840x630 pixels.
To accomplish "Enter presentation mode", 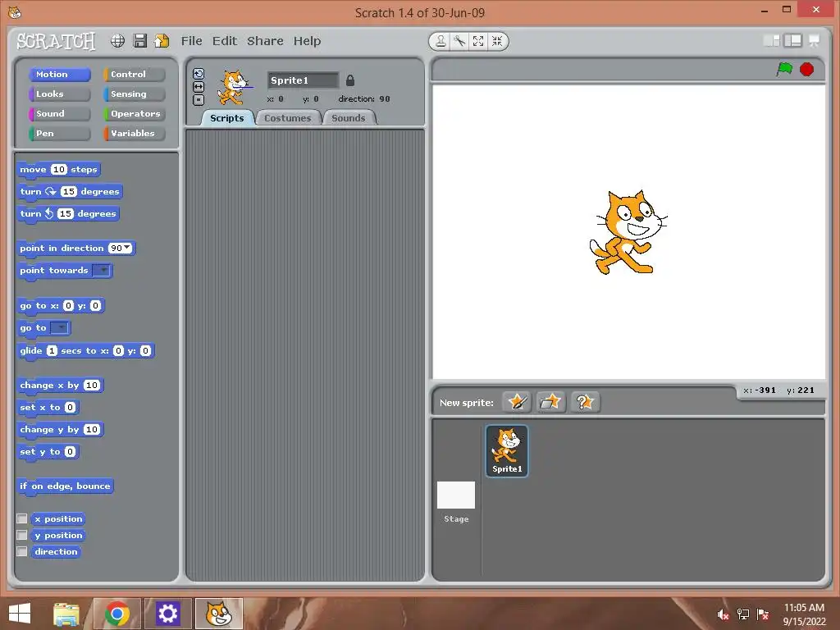I will 814,41.
